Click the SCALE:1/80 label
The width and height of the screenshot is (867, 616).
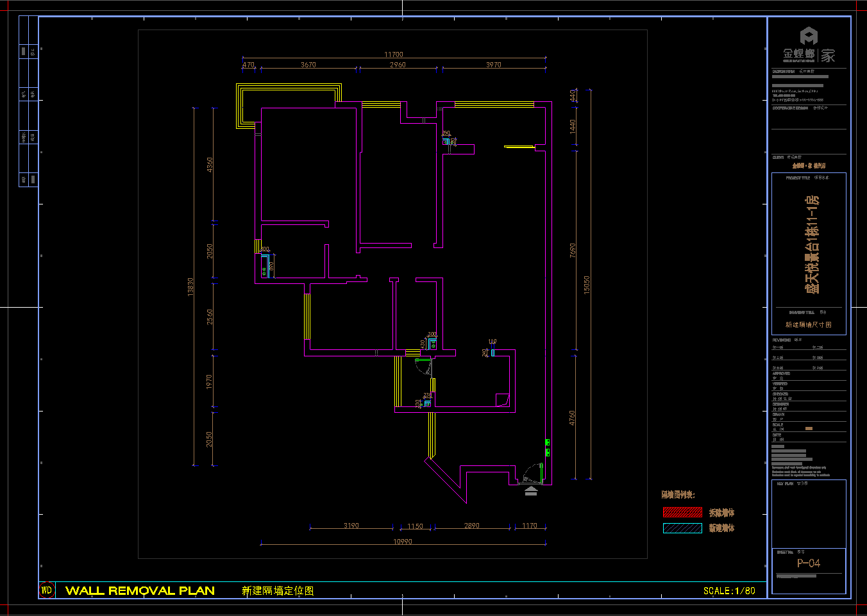click(729, 591)
